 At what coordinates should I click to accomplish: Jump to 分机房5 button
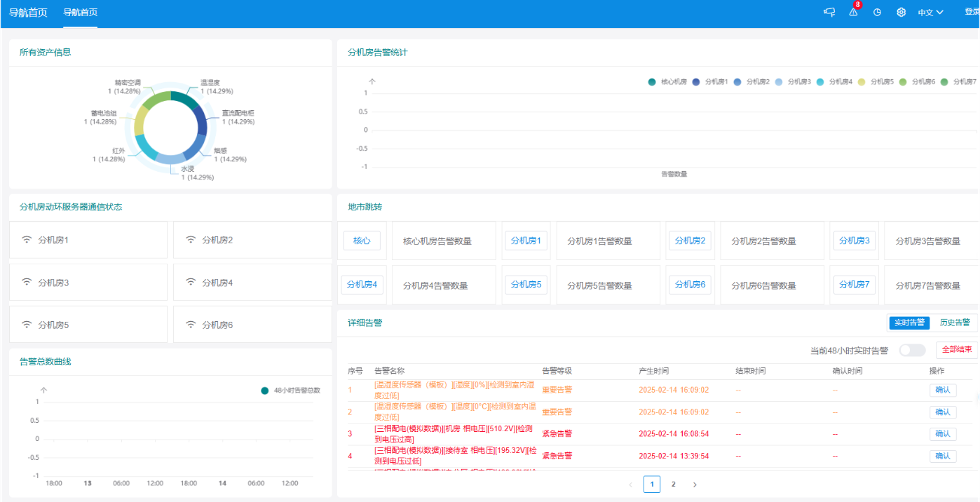(526, 285)
